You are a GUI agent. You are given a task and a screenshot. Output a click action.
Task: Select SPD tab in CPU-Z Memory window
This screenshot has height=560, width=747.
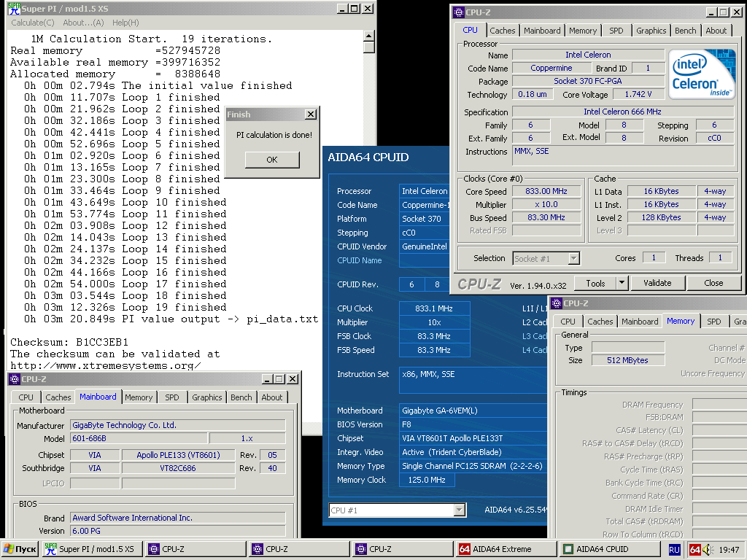713,322
